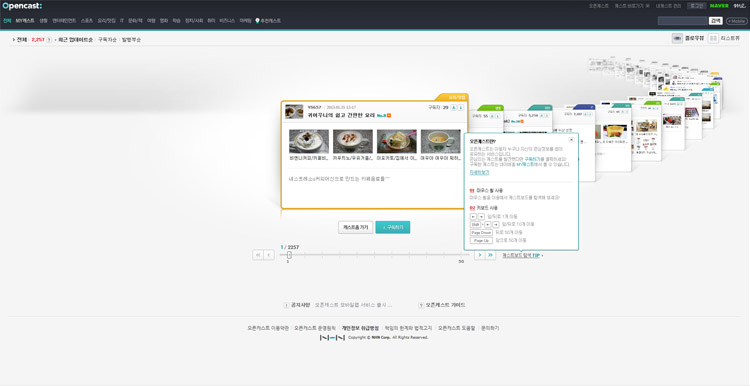The image size is (750, 386).
Task: Click the Opencast logo
Action: pos(22,6)
